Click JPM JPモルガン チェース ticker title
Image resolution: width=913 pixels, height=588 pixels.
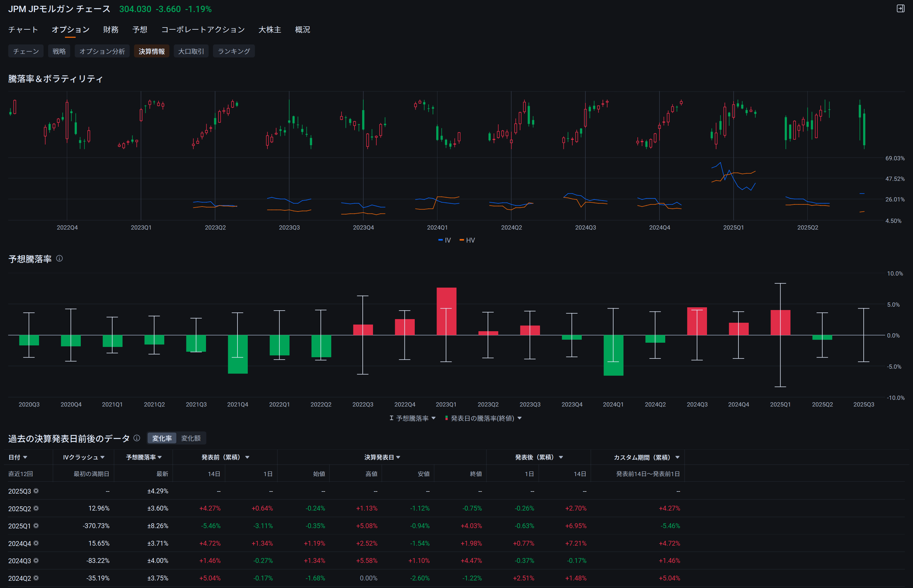pyautogui.click(x=59, y=9)
